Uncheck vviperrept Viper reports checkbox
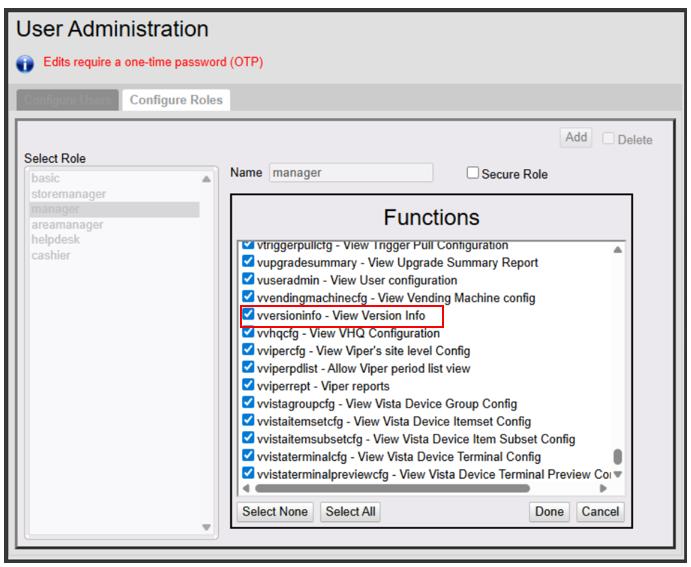The image size is (691, 567). (248, 385)
